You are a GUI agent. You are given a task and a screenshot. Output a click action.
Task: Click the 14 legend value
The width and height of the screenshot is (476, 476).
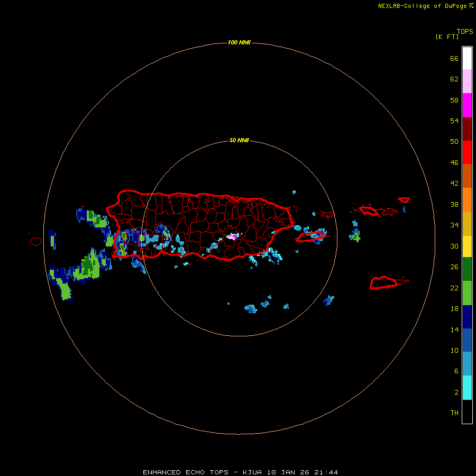pyautogui.click(x=454, y=329)
